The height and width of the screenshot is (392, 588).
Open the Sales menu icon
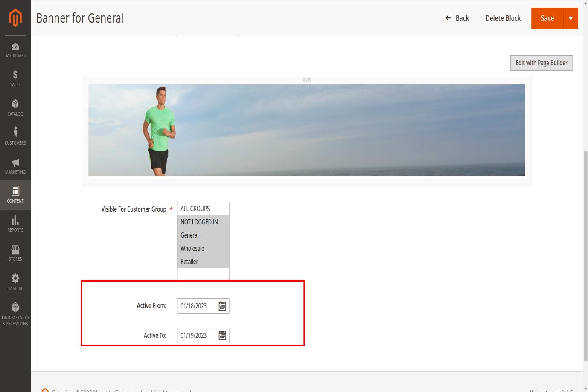(15, 75)
